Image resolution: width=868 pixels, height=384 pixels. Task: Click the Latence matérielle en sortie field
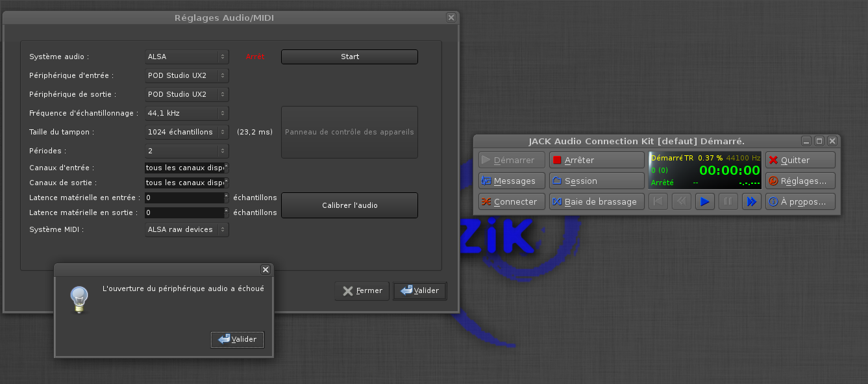184,212
